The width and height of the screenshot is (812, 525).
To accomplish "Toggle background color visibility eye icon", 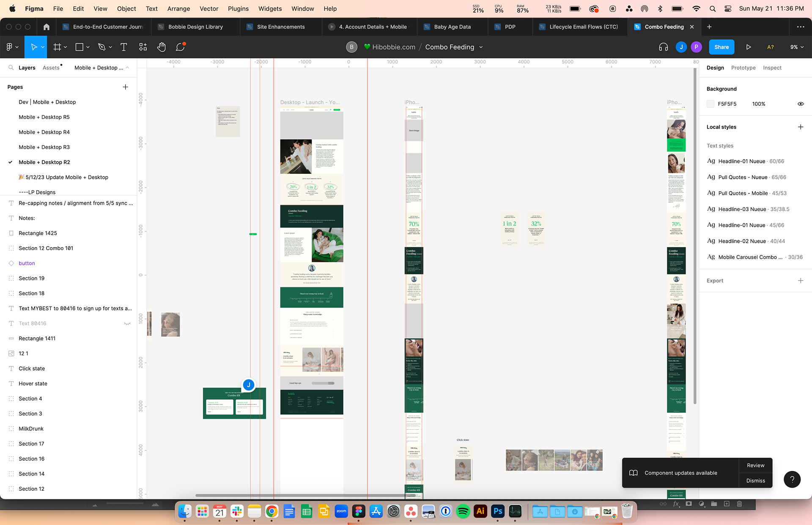I will (800, 104).
